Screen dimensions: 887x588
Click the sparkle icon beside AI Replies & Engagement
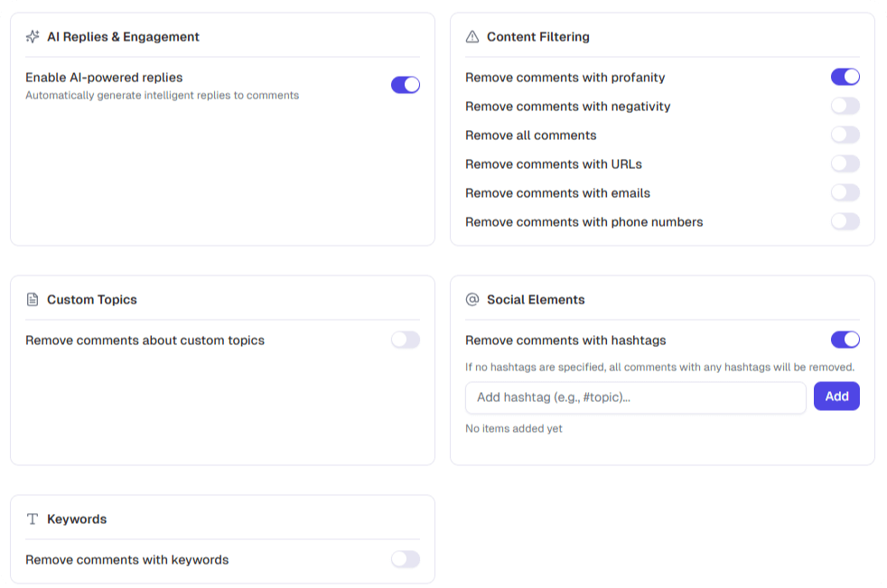tap(33, 37)
